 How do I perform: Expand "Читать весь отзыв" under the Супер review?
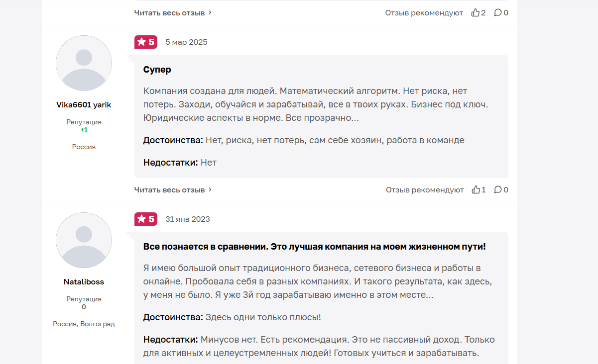click(173, 189)
